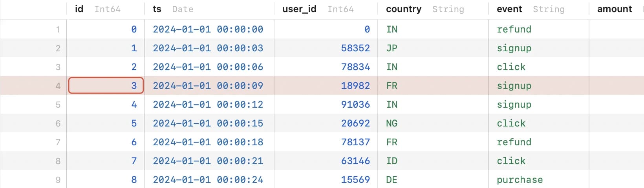The height and width of the screenshot is (188, 644).
Task: Click country cell DE
Action: (x=433, y=180)
